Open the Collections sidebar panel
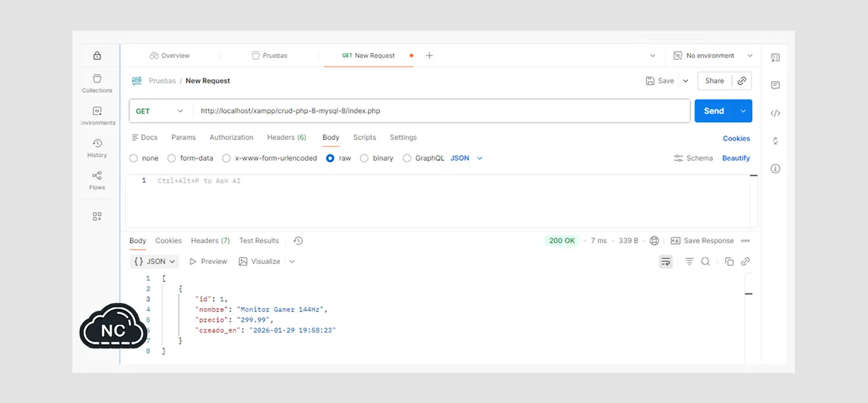Screen dimensions: 868x403 97,83
